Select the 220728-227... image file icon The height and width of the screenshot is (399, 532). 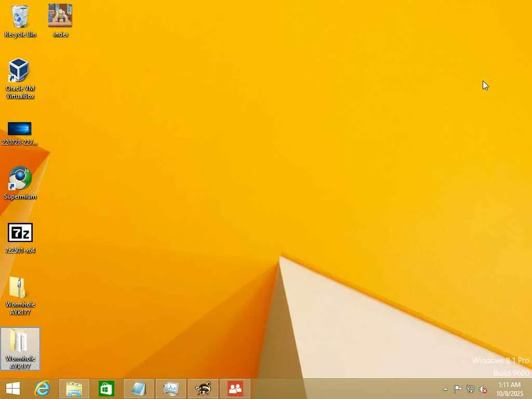coord(19,134)
